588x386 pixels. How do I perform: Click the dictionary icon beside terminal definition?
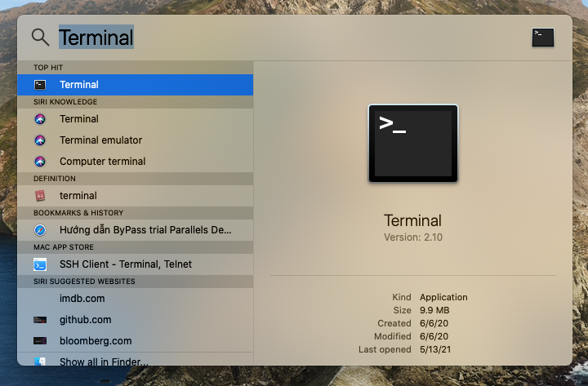pos(40,196)
